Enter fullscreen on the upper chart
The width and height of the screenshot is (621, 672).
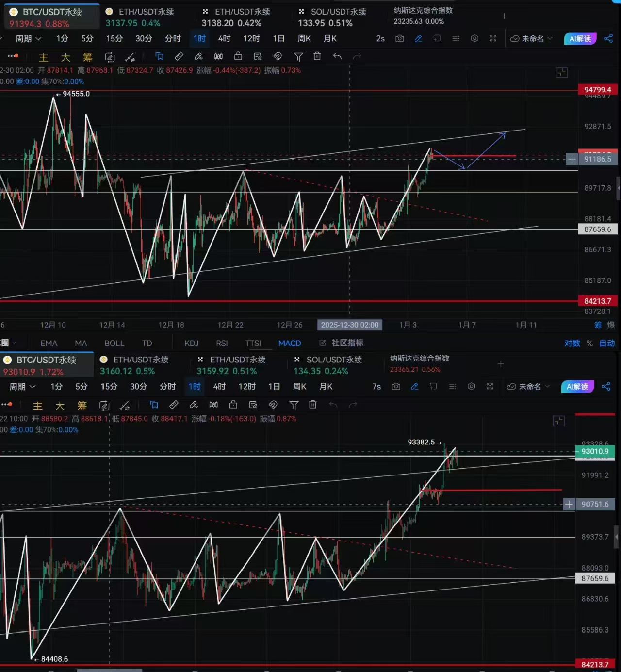click(x=493, y=38)
